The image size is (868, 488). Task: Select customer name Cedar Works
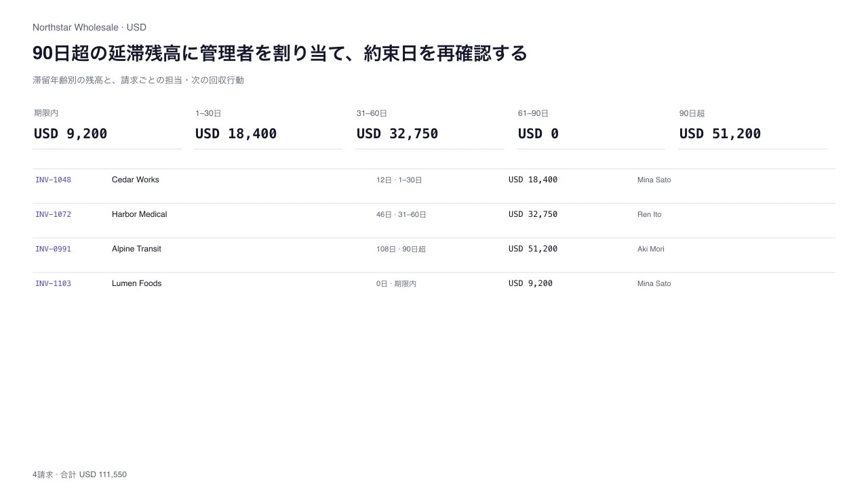[x=136, y=180]
